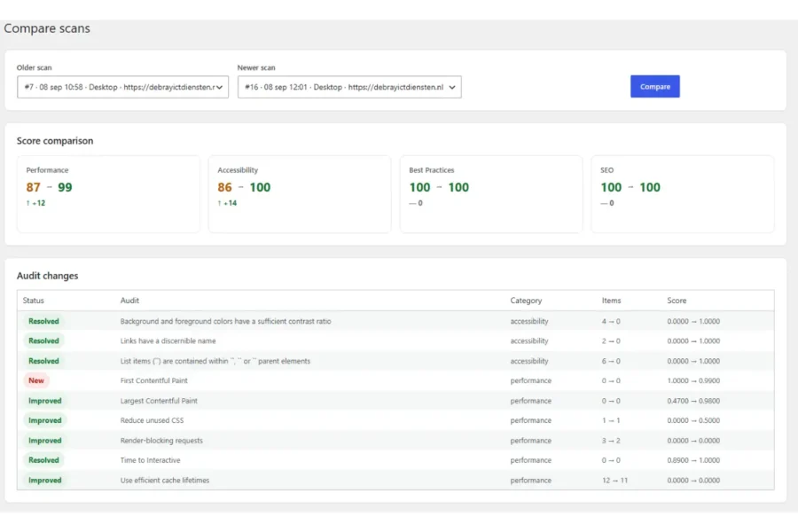Select the Best Practices score card
Viewport: 798px width, 532px height.
point(491,194)
